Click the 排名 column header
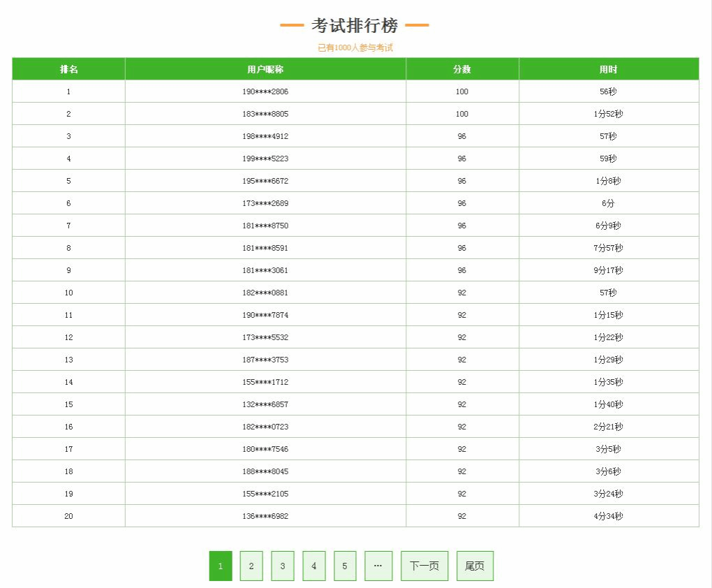The width and height of the screenshot is (712, 588). [x=68, y=69]
